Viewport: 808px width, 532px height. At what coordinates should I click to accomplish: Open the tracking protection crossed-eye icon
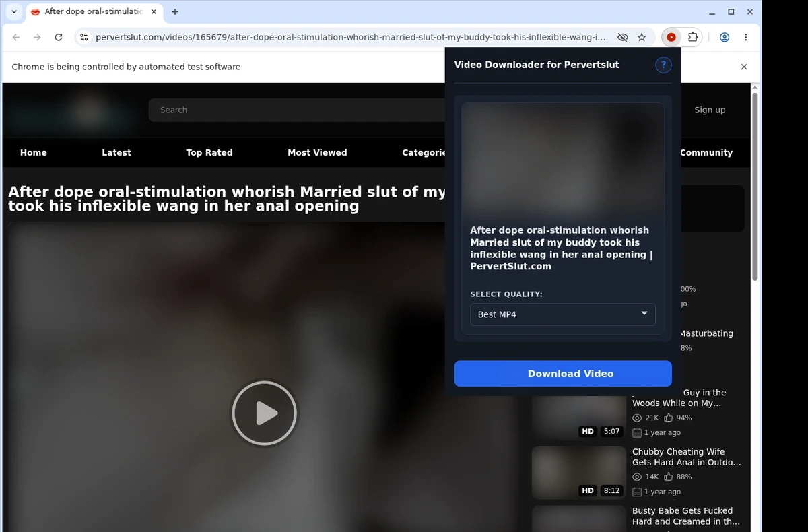[x=623, y=38]
